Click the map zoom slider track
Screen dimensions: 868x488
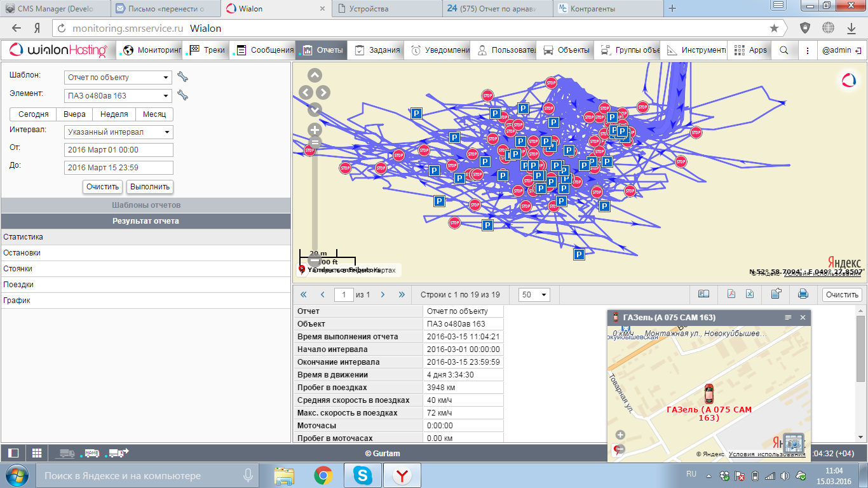[x=315, y=197]
